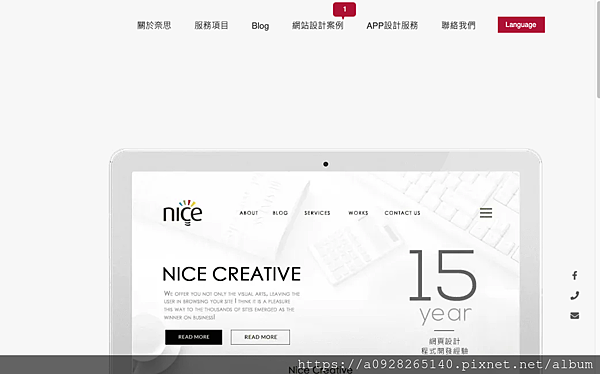Click SERVICES in mockup navigation
600x374 pixels.
[x=317, y=213]
